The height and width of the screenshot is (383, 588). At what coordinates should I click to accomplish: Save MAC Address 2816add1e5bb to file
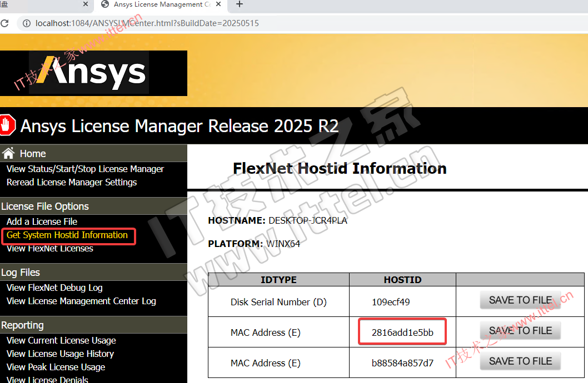520,331
